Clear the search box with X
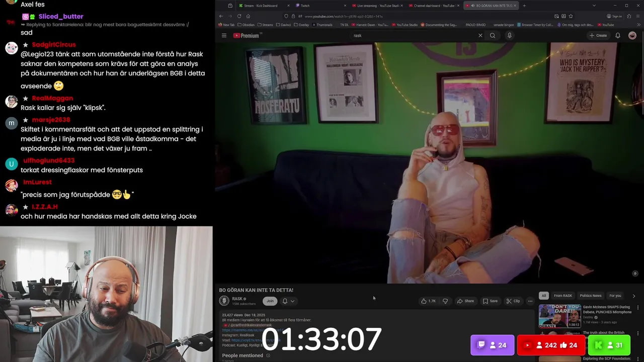Viewport: 644px width, 362px height. coord(480,36)
